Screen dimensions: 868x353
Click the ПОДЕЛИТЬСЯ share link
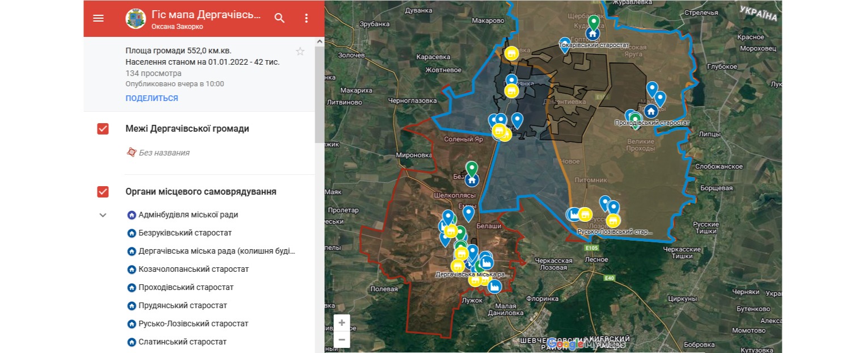(x=152, y=98)
